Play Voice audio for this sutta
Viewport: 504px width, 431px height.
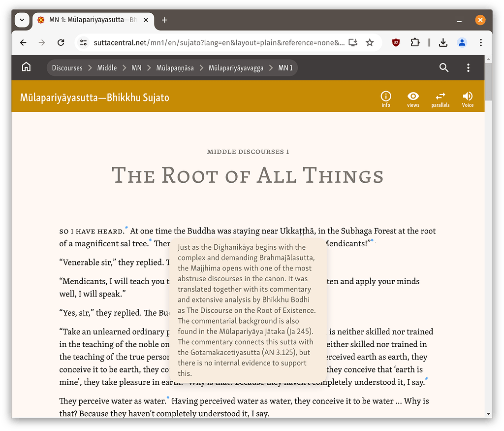click(x=468, y=99)
